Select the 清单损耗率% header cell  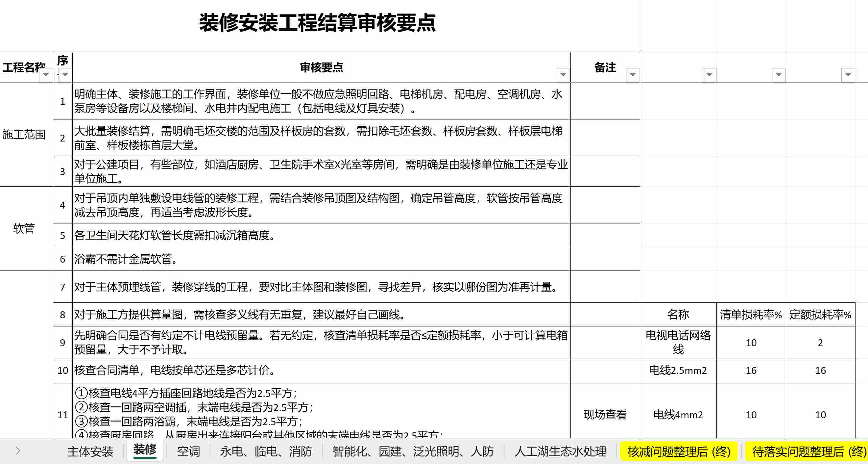[x=751, y=315]
